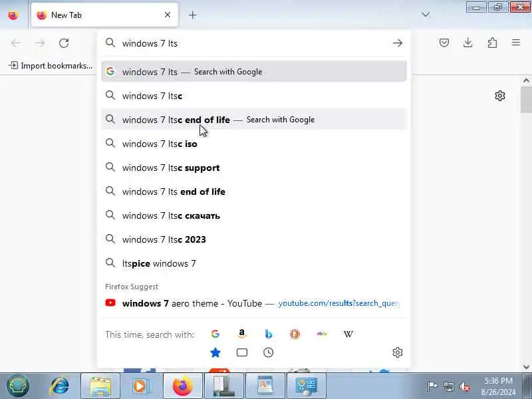Open the Extensions puzzle icon

(x=492, y=43)
